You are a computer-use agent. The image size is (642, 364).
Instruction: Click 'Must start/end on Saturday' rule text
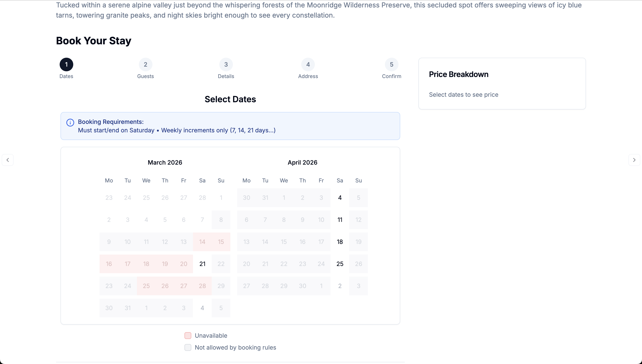[116, 130]
